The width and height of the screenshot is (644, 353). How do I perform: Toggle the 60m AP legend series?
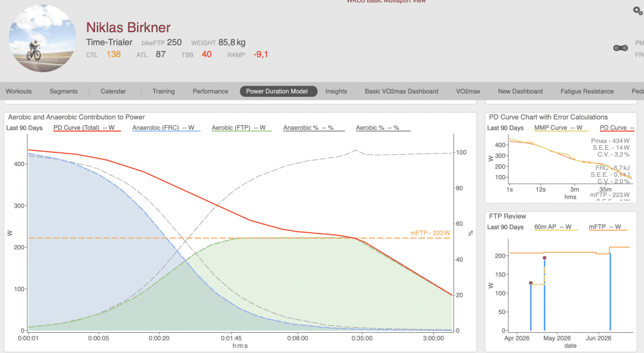[x=556, y=227]
